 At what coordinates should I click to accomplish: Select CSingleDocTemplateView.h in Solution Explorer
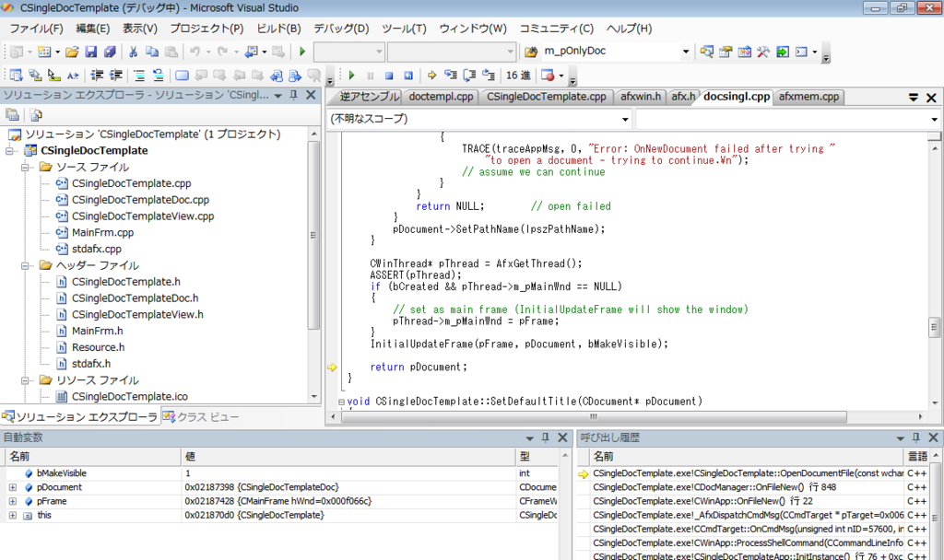137,314
